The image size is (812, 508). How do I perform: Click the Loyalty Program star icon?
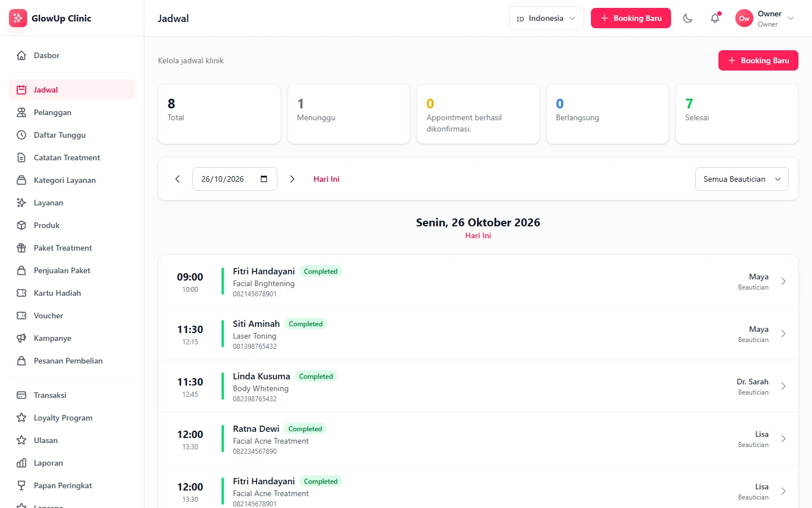pyautogui.click(x=21, y=418)
